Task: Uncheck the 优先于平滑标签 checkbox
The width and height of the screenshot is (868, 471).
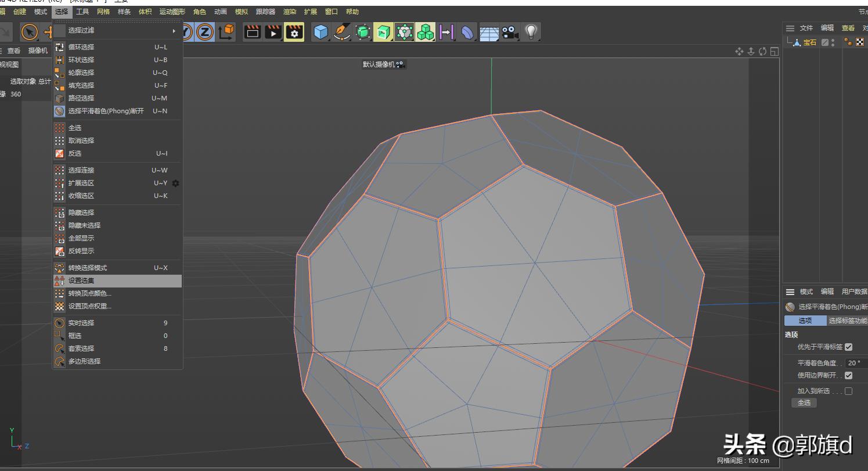Action: tap(849, 347)
